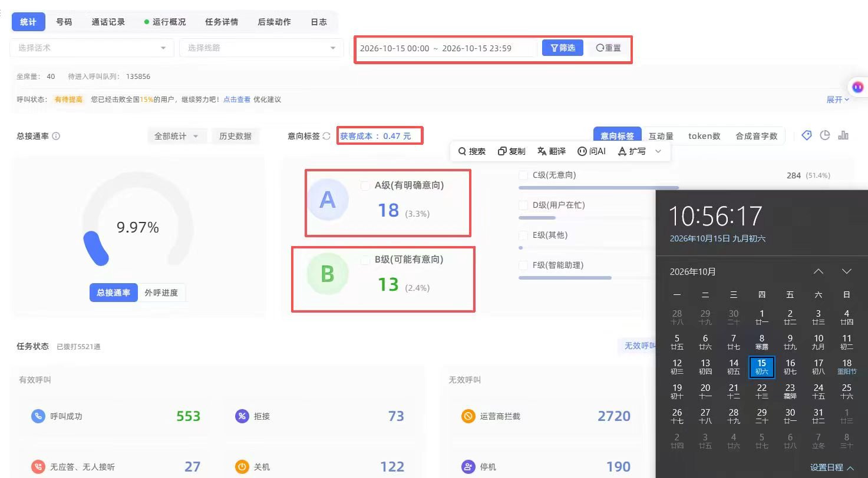Image resolution: width=868 pixels, height=478 pixels.
Task: Open the 选择线路 dropdown
Action: click(x=262, y=48)
